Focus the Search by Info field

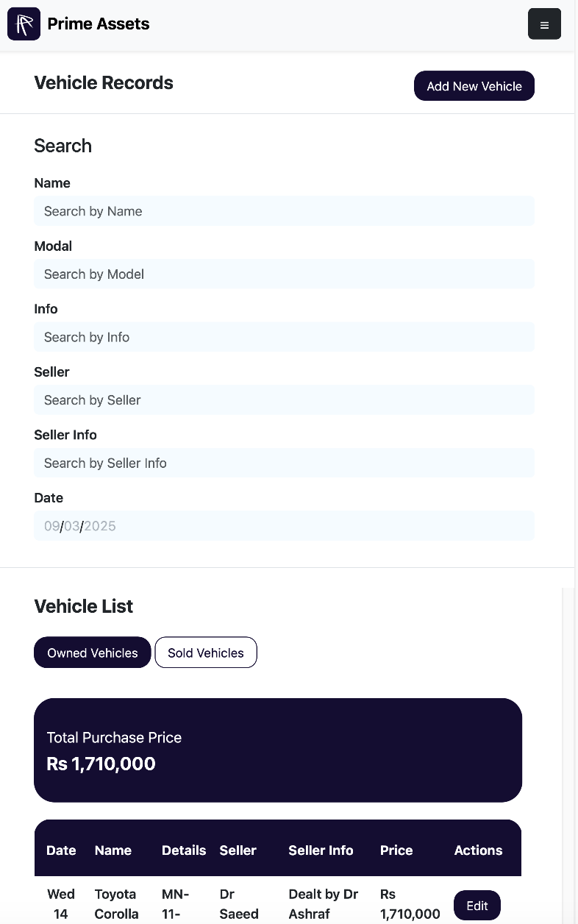click(284, 337)
